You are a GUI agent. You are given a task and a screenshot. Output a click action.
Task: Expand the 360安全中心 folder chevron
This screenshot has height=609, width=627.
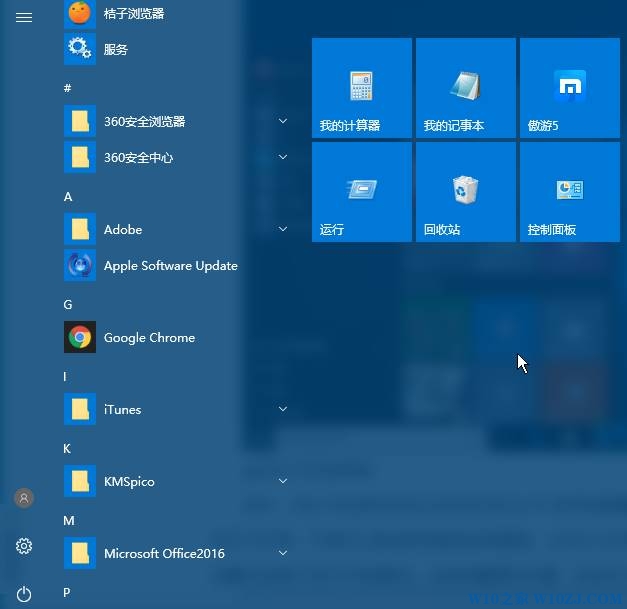point(283,157)
